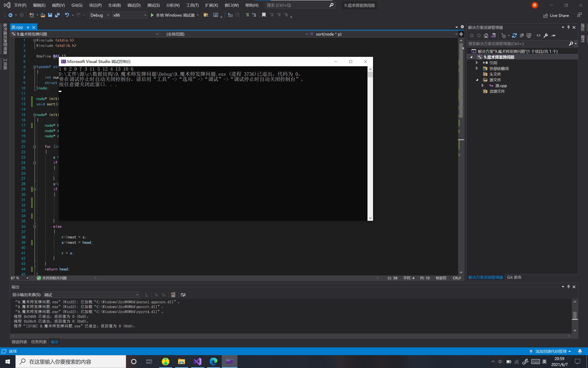Click the Live Share button

pyautogui.click(x=556, y=15)
